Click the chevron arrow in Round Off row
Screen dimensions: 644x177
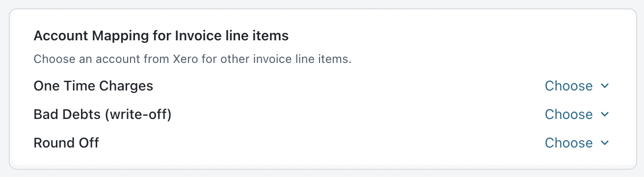click(x=605, y=143)
